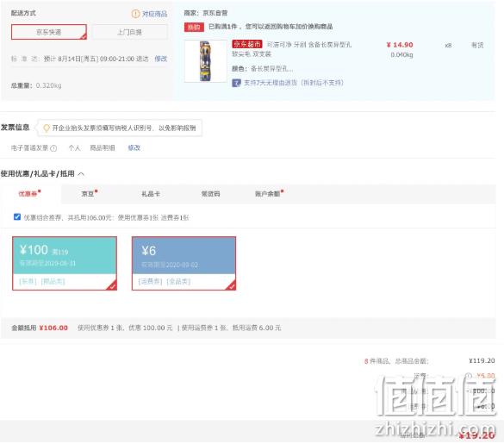Screen dimensions: 504x444
Task: Deselect the ¥100 coupon card
Action: point(65,263)
